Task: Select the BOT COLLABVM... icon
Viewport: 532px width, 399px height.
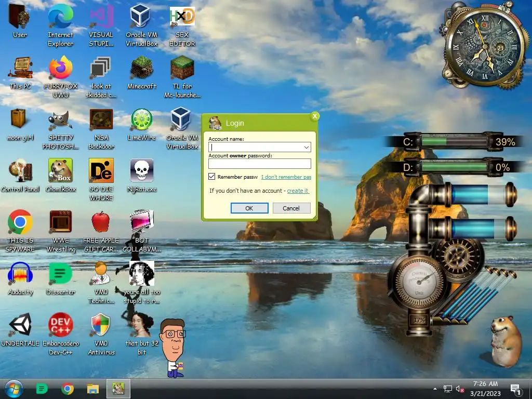Action: [x=141, y=231]
